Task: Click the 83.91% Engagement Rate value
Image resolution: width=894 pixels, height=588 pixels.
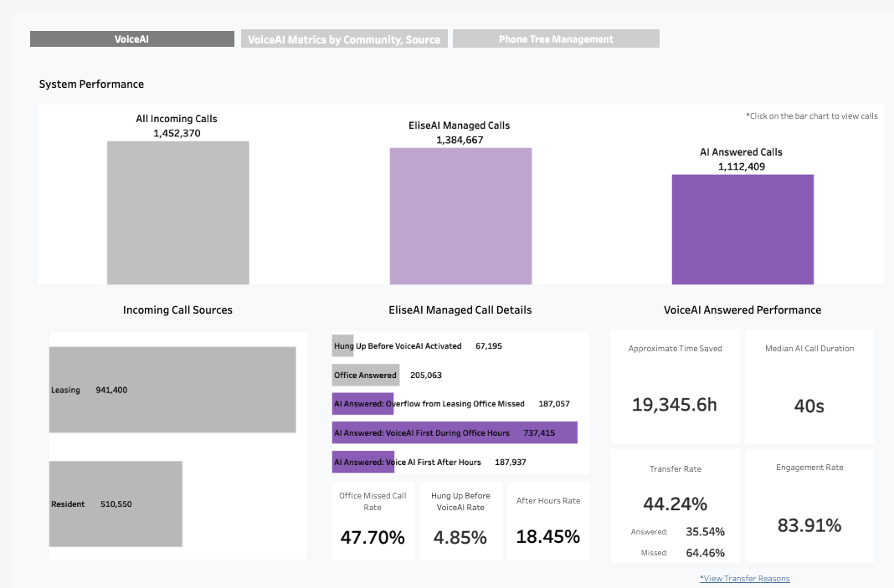Action: (809, 524)
